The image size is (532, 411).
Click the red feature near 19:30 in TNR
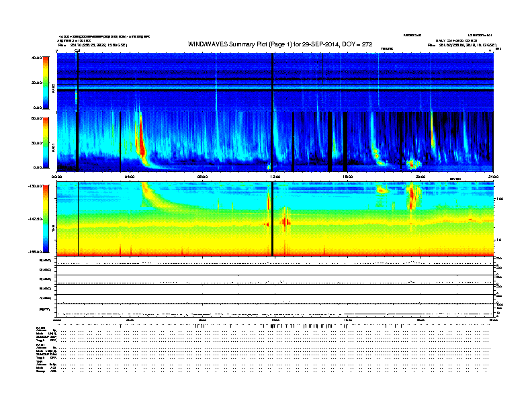pyautogui.click(x=412, y=197)
